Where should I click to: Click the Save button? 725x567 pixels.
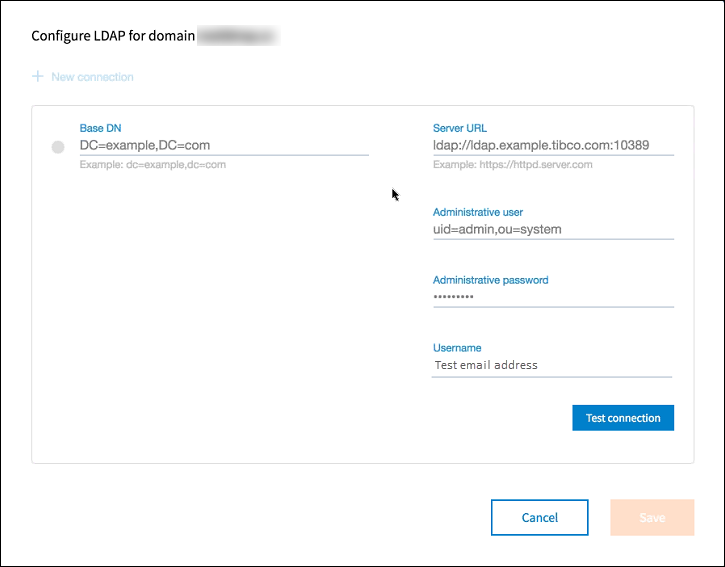click(652, 517)
